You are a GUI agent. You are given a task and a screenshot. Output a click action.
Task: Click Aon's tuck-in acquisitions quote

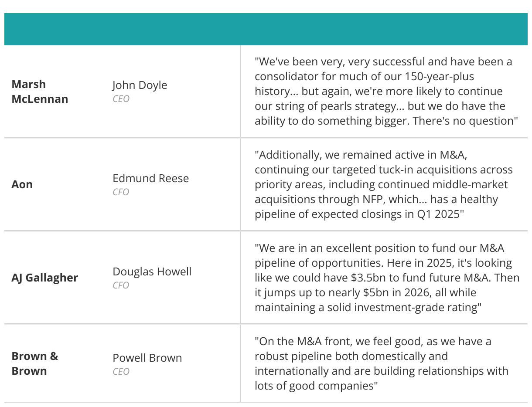tap(384, 184)
